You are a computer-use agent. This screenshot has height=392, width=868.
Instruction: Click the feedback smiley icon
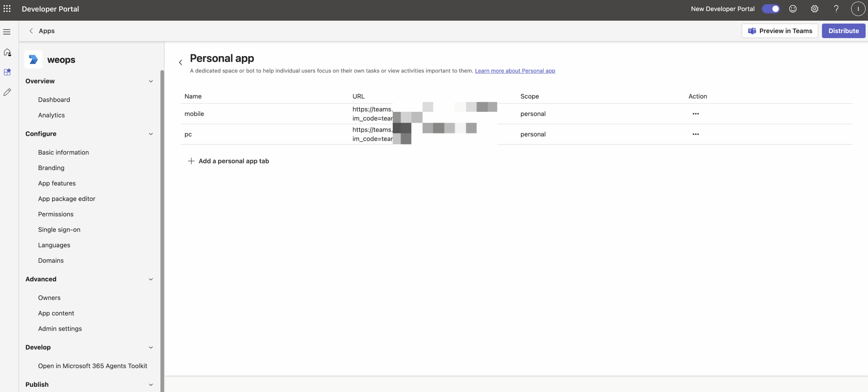(793, 9)
